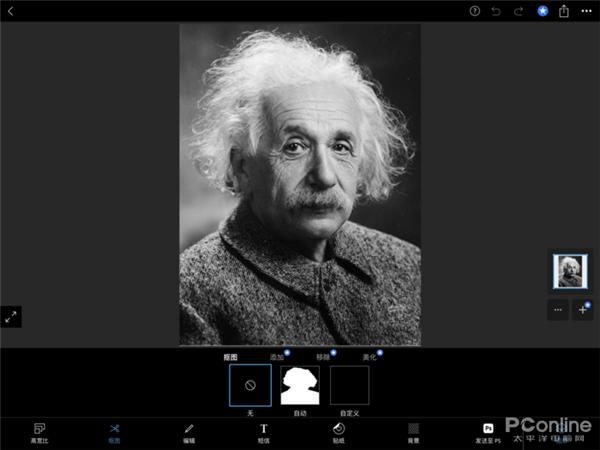The image size is (600, 450).
Task: Redo the last undone action
Action: point(518,11)
